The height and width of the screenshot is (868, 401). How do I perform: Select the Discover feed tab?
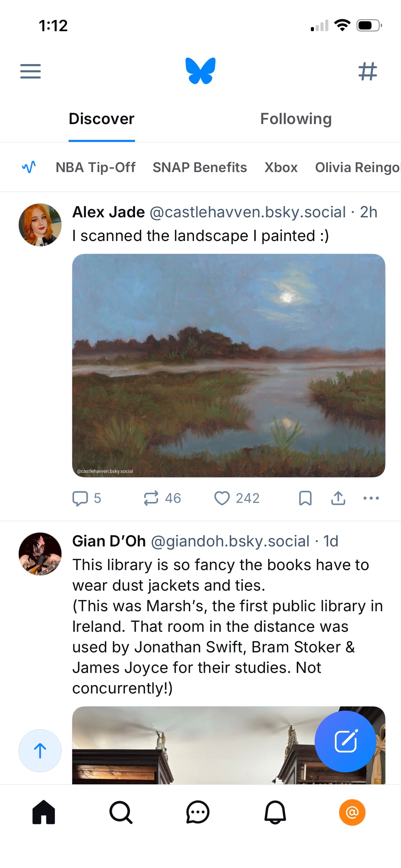(101, 119)
